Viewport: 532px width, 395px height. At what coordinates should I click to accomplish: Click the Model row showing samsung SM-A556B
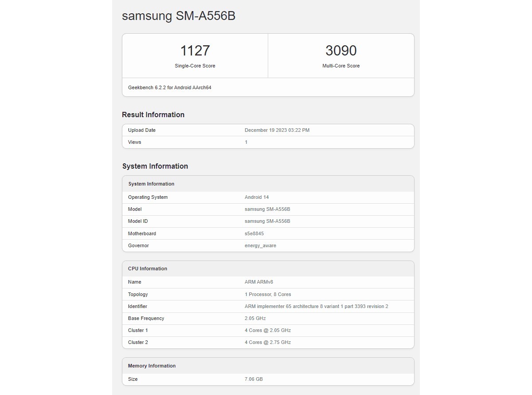pyautogui.click(x=266, y=209)
